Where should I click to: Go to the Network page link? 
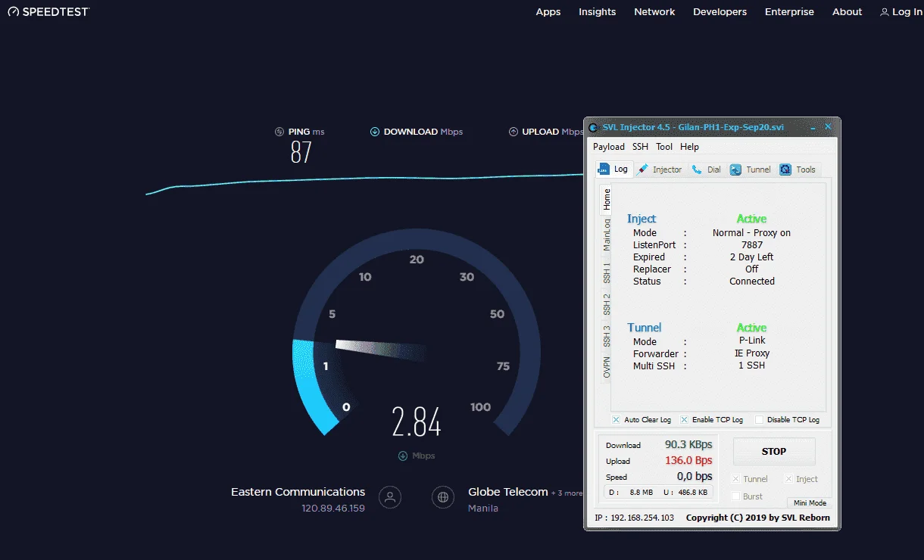654,11
